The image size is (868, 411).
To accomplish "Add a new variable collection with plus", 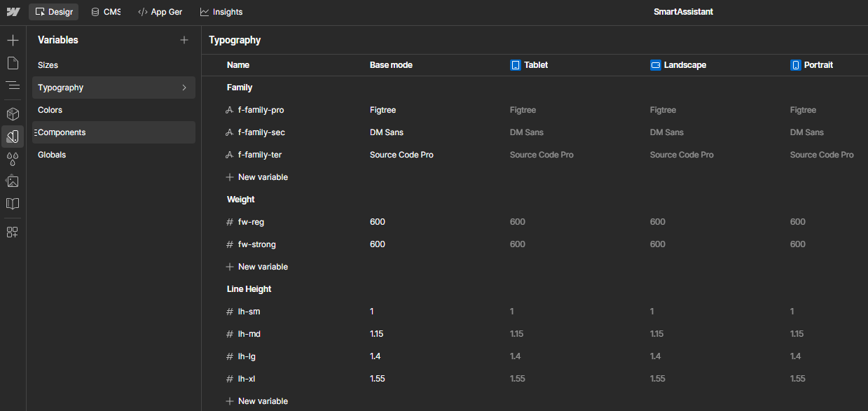I will click(x=184, y=40).
